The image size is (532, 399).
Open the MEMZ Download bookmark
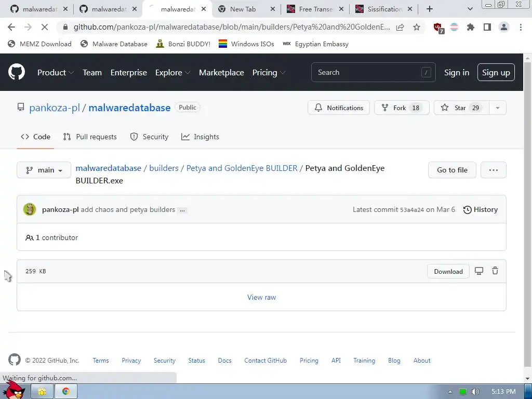click(39, 44)
